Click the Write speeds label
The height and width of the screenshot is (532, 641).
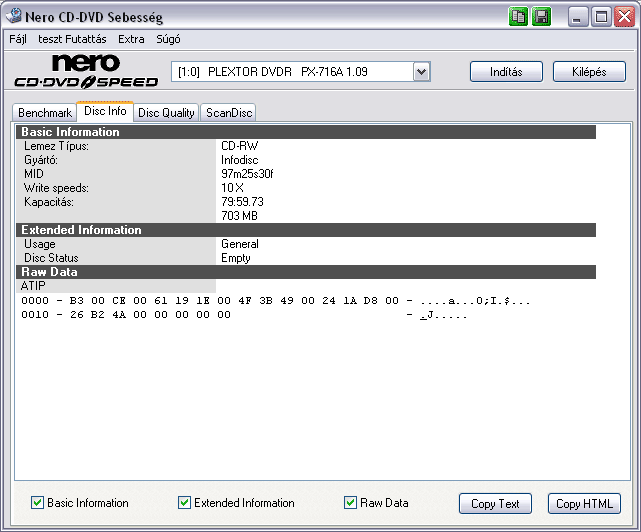[x=56, y=188]
